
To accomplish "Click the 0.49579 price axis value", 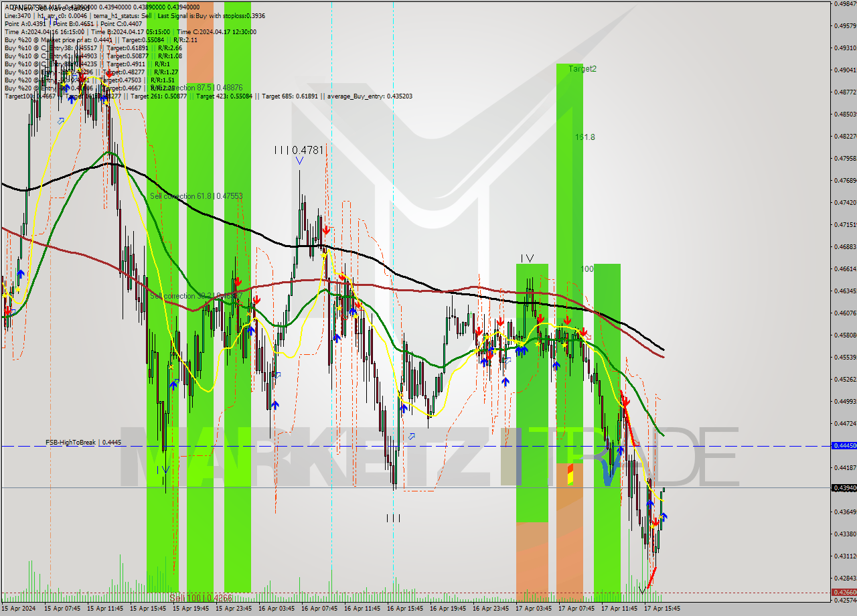I will tap(846, 25).
